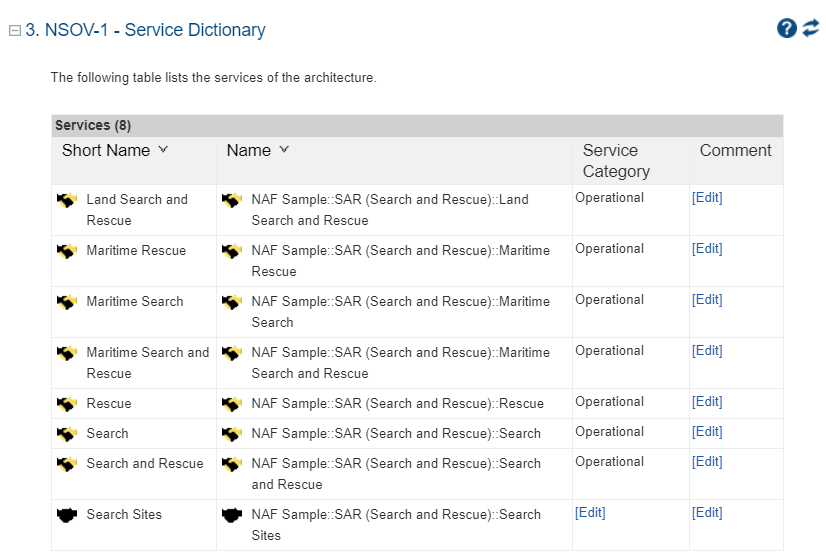Edit the comment for Maritime Rescue

pyautogui.click(x=707, y=249)
